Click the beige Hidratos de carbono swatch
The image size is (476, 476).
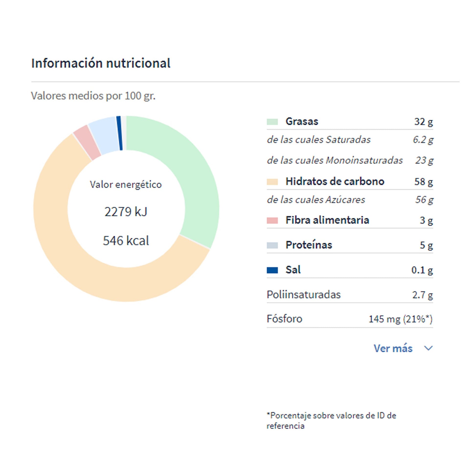[x=272, y=182]
